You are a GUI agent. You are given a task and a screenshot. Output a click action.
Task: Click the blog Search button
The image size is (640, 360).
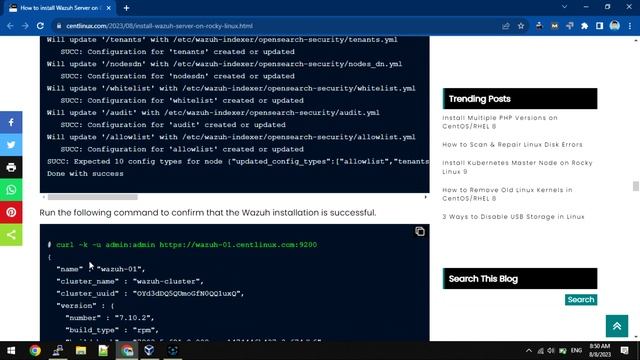[581, 300]
